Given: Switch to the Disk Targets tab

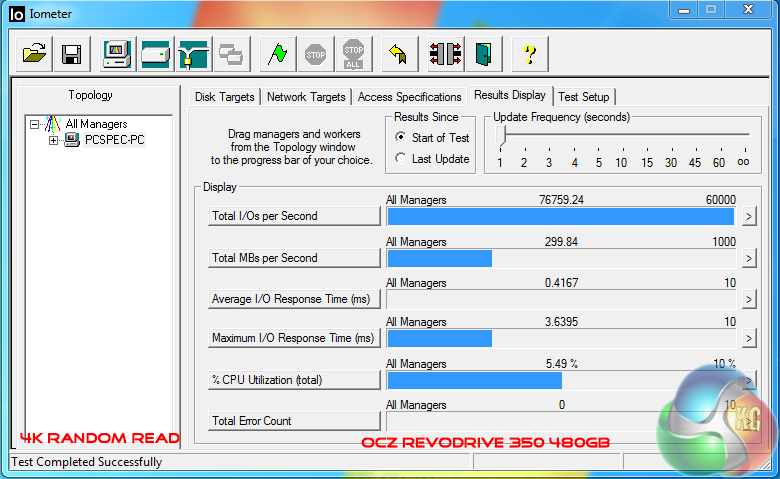Looking at the screenshot, I should point(225,96).
